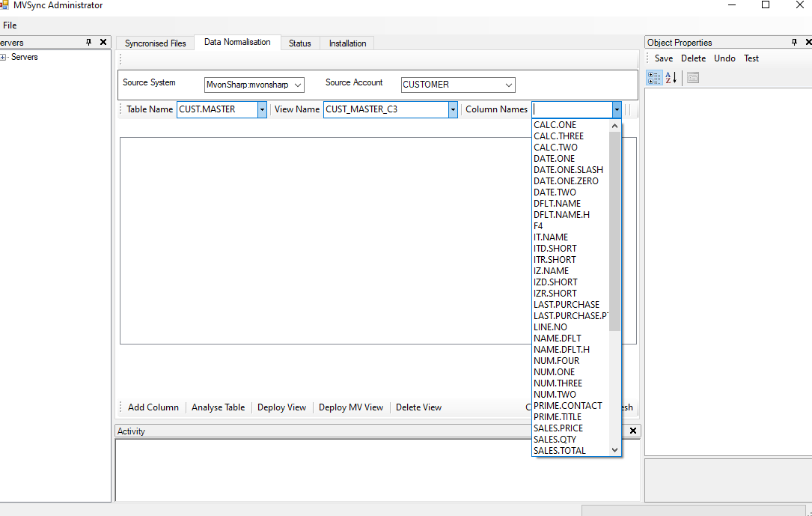
Task: Select ITD.SHORT from the column list
Action: pyautogui.click(x=571, y=249)
